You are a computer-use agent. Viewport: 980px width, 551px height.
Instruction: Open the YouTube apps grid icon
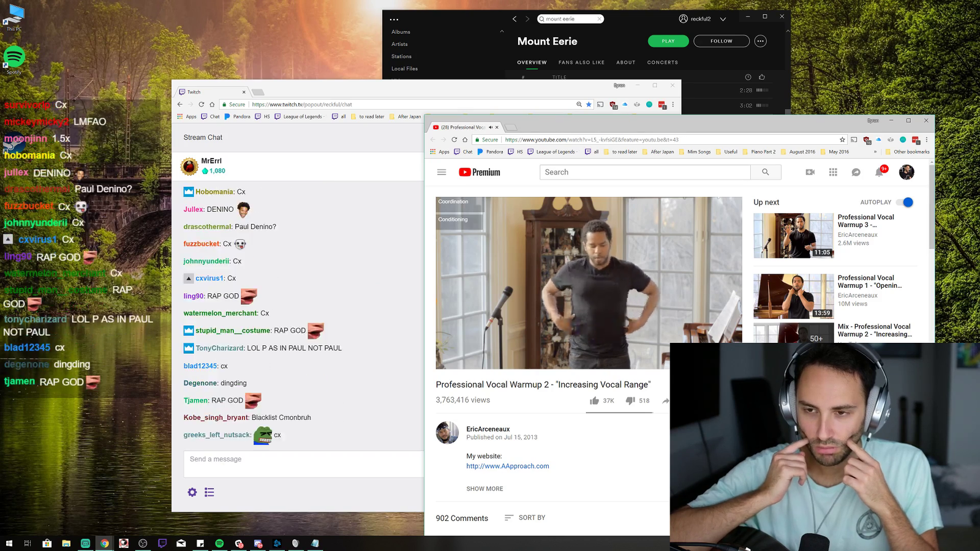tap(833, 172)
